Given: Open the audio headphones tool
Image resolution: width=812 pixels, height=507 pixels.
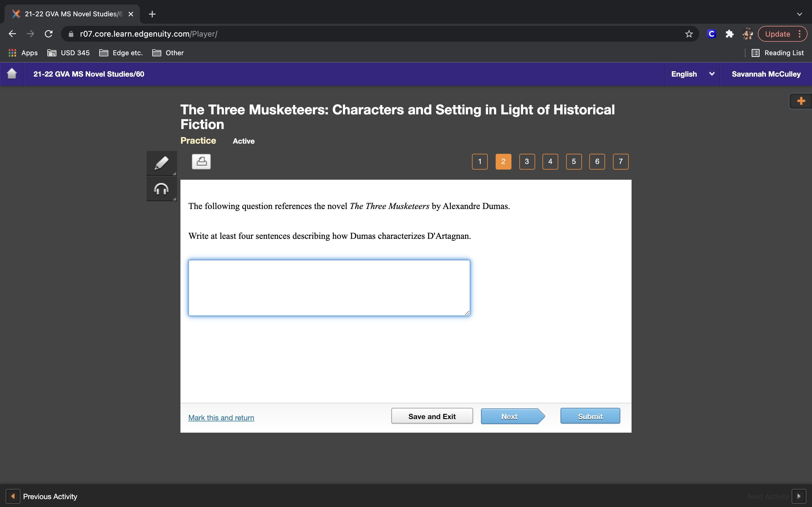Looking at the screenshot, I should (x=161, y=189).
